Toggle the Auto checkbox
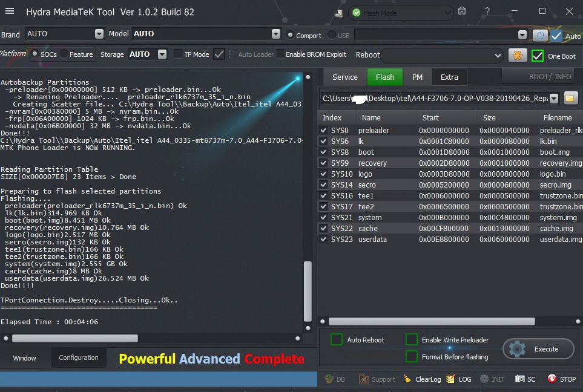 tap(556, 36)
